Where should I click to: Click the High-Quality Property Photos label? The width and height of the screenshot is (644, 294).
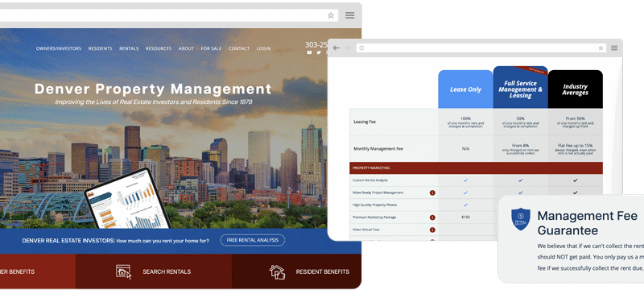(374, 205)
